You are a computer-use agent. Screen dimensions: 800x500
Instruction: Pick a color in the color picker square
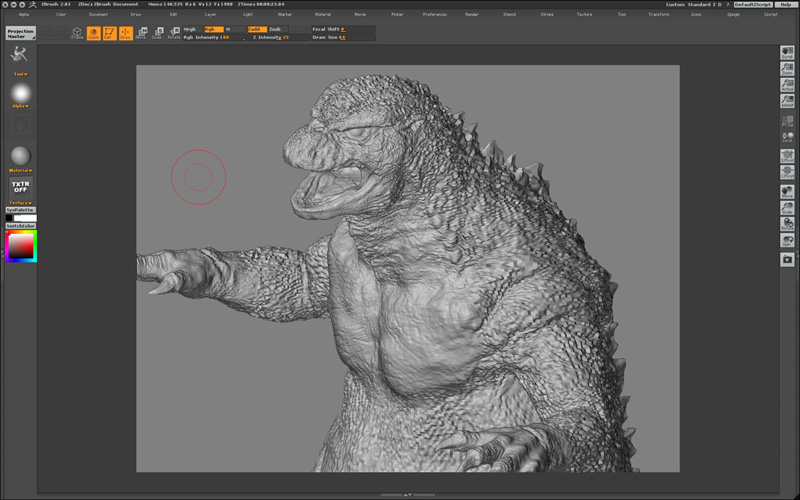click(20, 246)
